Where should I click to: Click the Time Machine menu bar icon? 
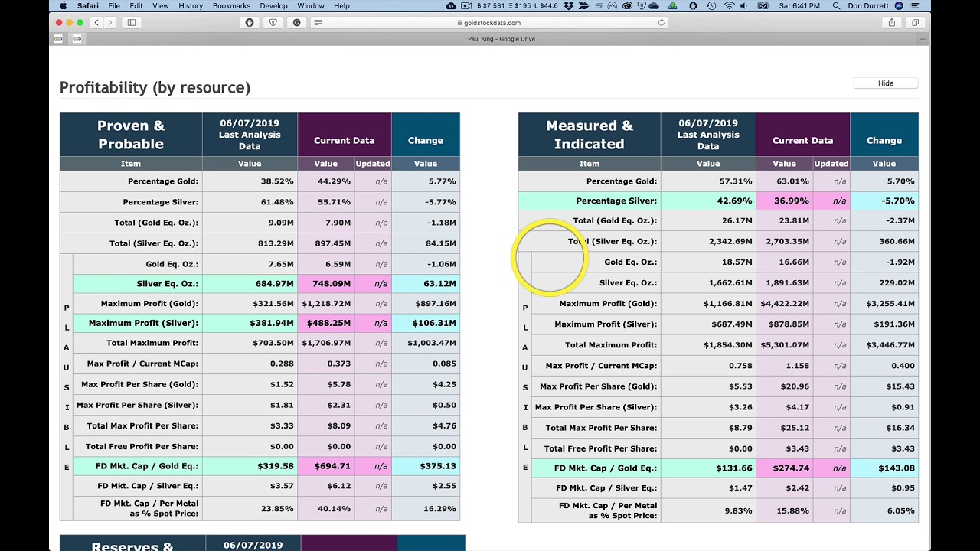tap(711, 5)
